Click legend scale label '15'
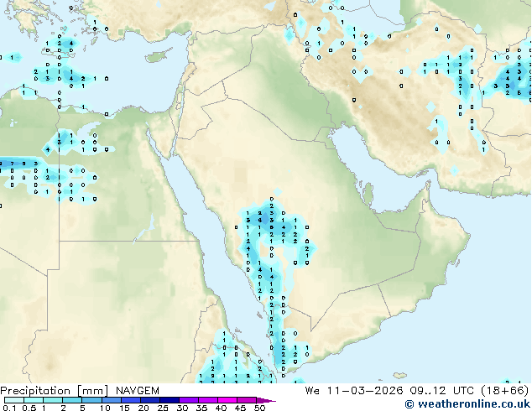532x411 pixels. [124, 408]
